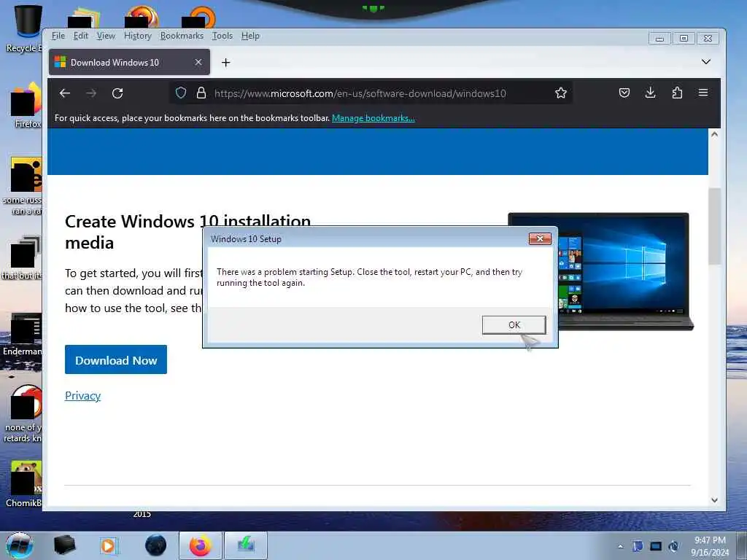The image size is (747, 560).
Task: Open the Firefox downloads panel
Action: click(650, 93)
